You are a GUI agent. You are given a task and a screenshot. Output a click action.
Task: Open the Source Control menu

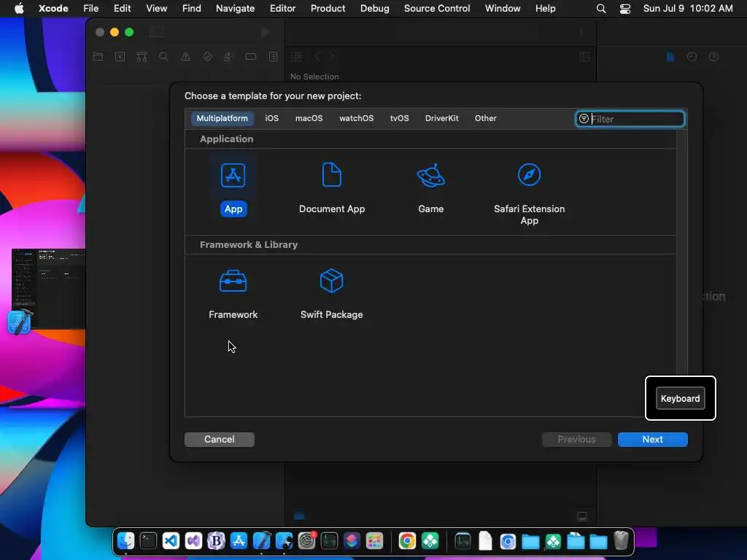[x=437, y=9]
